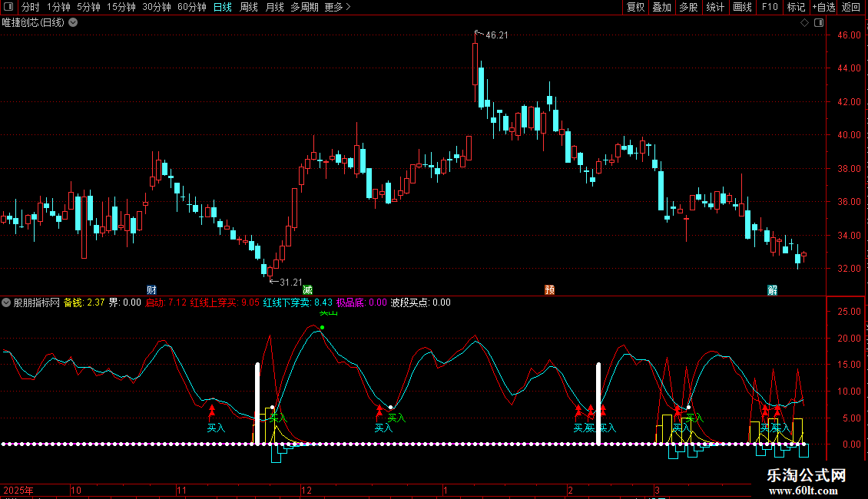Click the 波段买点: 0.00 value
Screen dimensions: 868x499
[x=421, y=302]
